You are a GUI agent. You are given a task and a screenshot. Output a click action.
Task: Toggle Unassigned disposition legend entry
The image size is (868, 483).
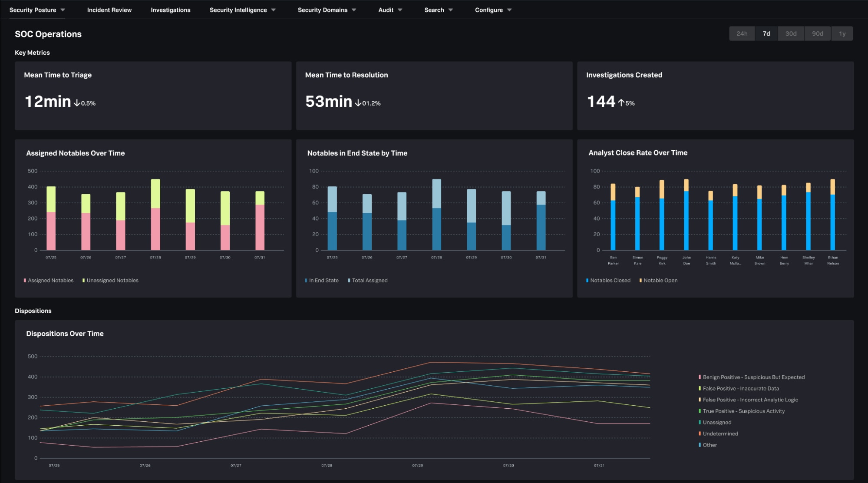point(715,422)
